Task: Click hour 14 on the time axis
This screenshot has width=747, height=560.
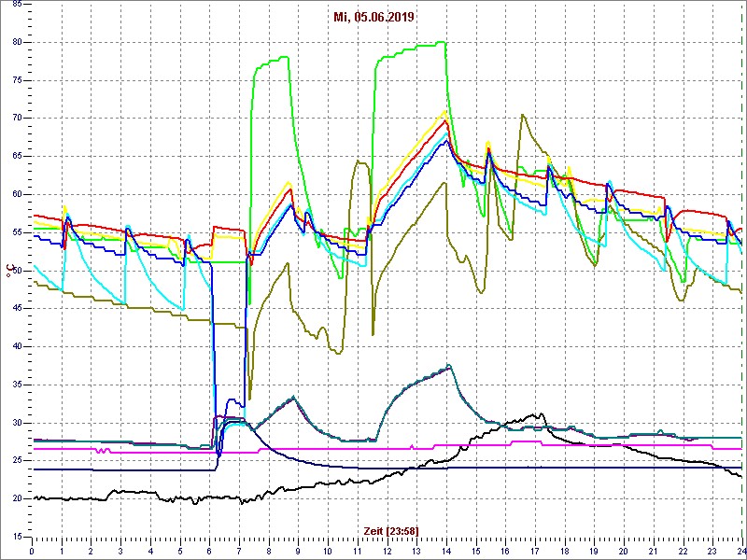Action: pos(446,552)
